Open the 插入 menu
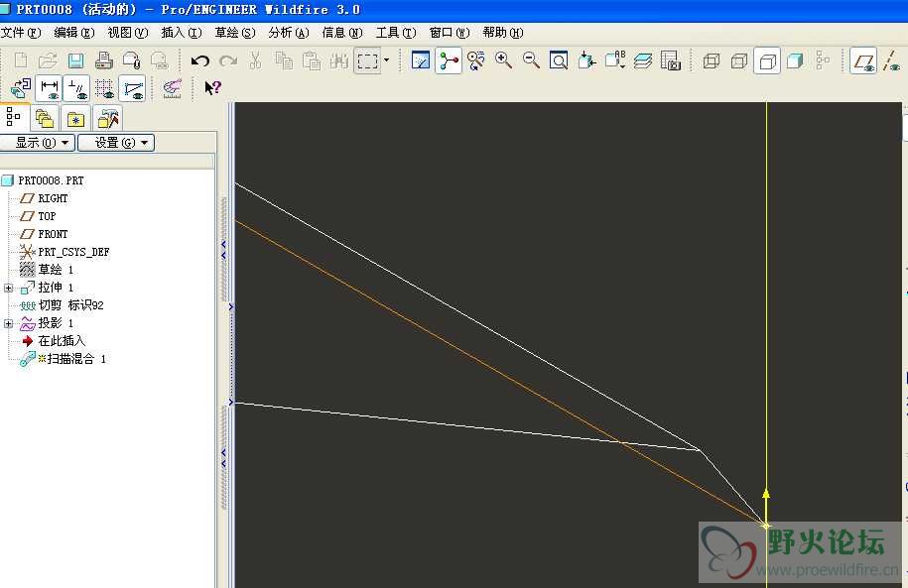This screenshot has width=908, height=588. click(182, 33)
